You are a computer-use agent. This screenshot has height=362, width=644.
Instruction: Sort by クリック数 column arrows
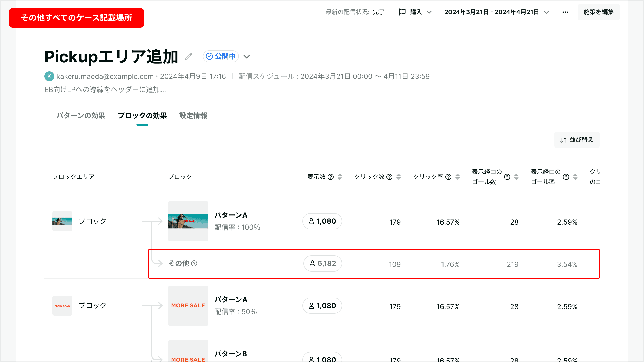coord(399,177)
